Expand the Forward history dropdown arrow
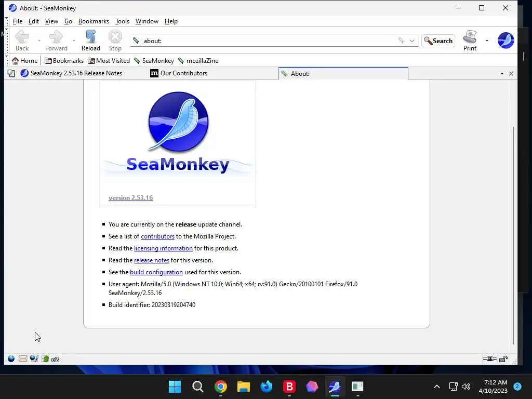This screenshot has height=399, width=532. tap(74, 41)
